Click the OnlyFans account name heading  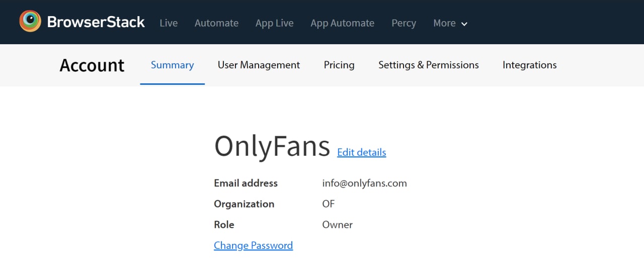272,146
